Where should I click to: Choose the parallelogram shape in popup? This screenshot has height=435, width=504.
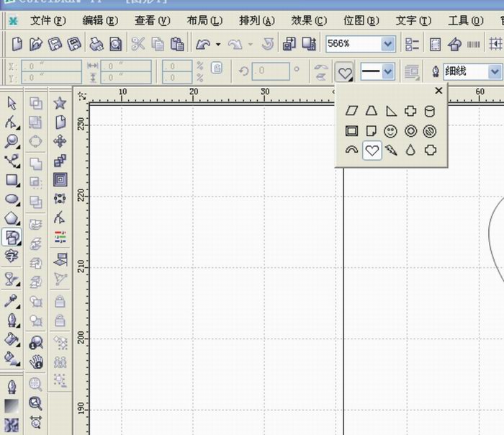tap(351, 111)
